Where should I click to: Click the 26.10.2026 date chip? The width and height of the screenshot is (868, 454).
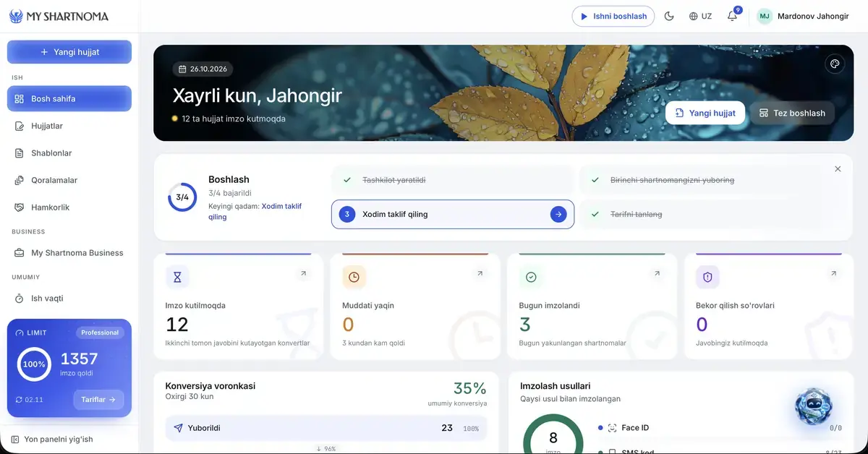pyautogui.click(x=203, y=69)
